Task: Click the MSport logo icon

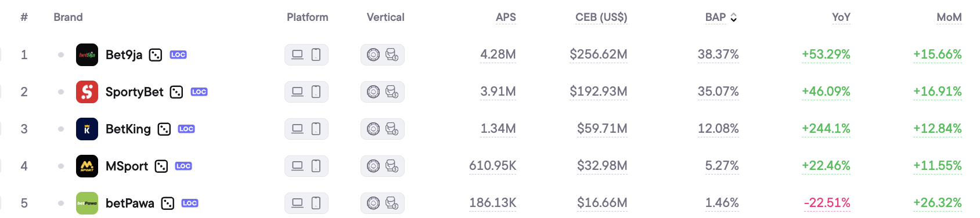Action: click(87, 166)
